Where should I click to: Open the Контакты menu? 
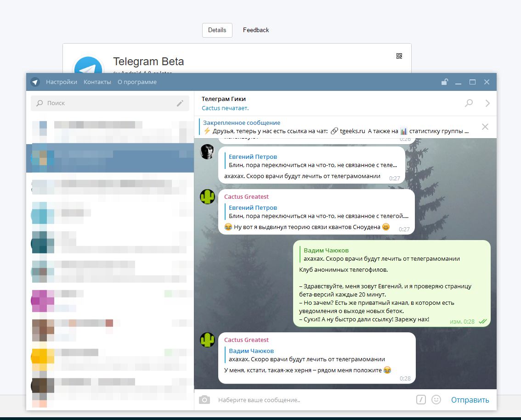coord(97,82)
